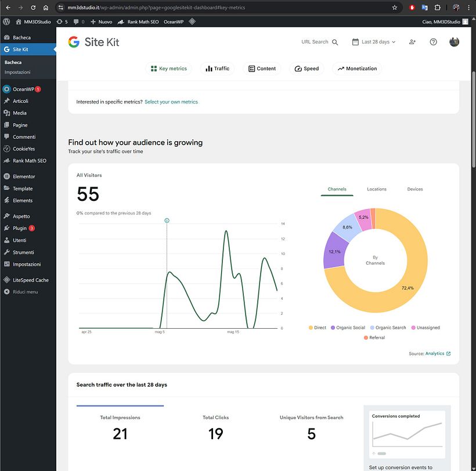The image size is (476, 471).
Task: Open comments bubble in admin bar
Action: click(78, 21)
